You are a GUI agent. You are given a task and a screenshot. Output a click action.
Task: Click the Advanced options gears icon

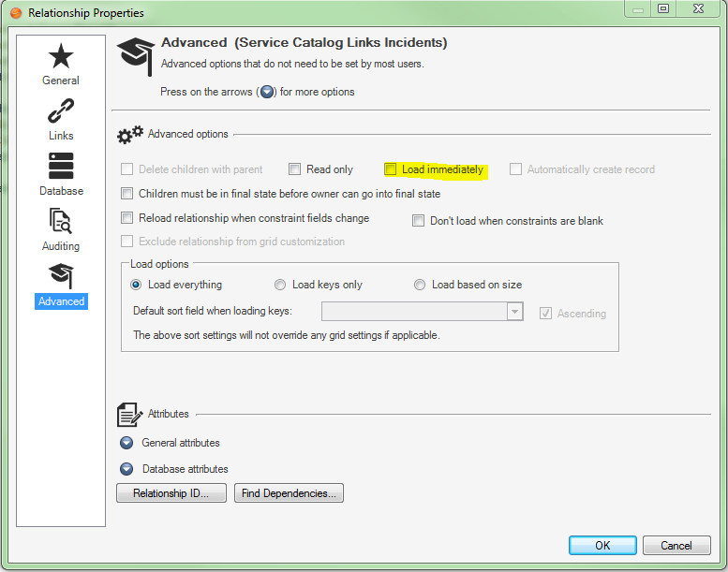[129, 135]
